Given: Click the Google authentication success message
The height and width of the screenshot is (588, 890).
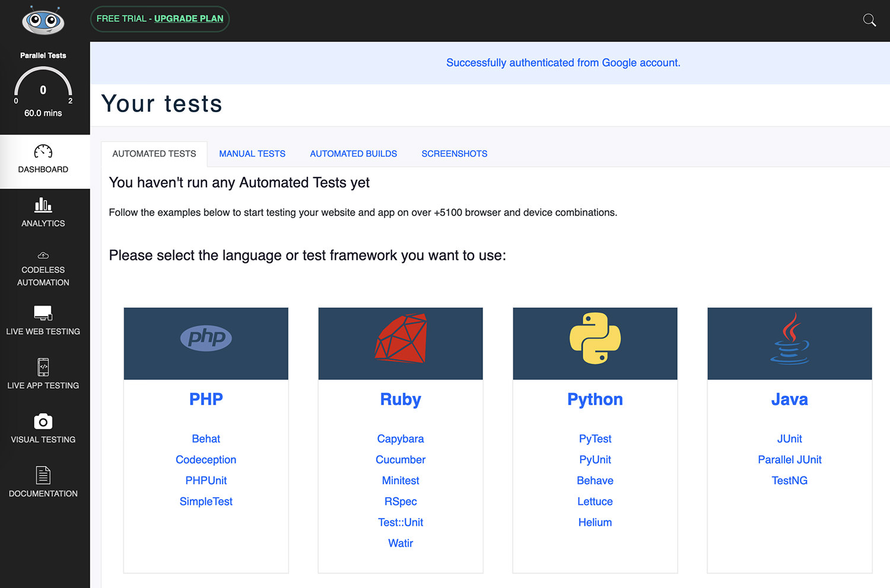Looking at the screenshot, I should coord(563,63).
